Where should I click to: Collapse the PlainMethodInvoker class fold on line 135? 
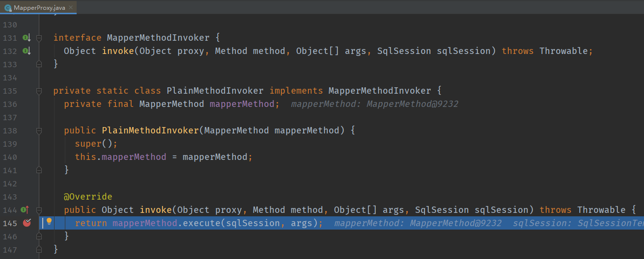point(39,91)
